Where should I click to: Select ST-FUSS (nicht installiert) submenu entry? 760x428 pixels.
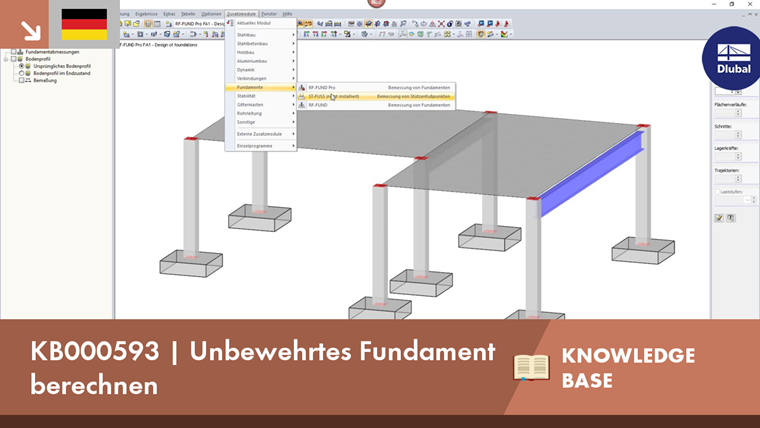point(376,96)
